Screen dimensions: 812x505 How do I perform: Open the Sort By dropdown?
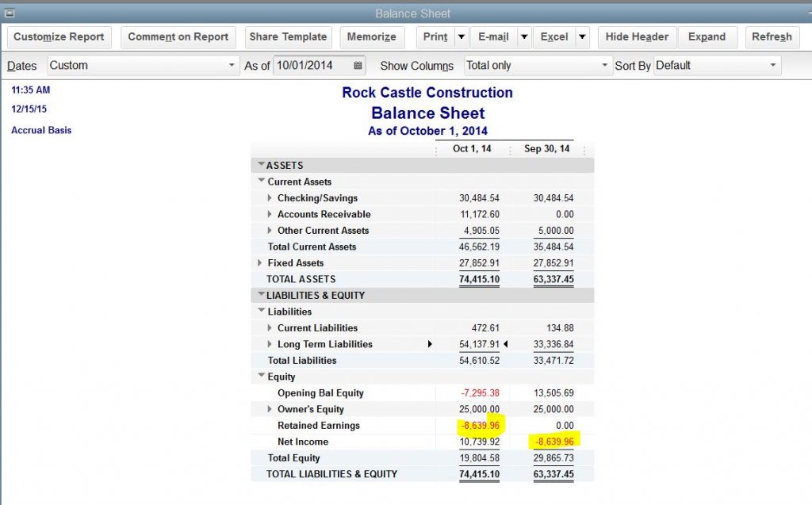click(772, 66)
